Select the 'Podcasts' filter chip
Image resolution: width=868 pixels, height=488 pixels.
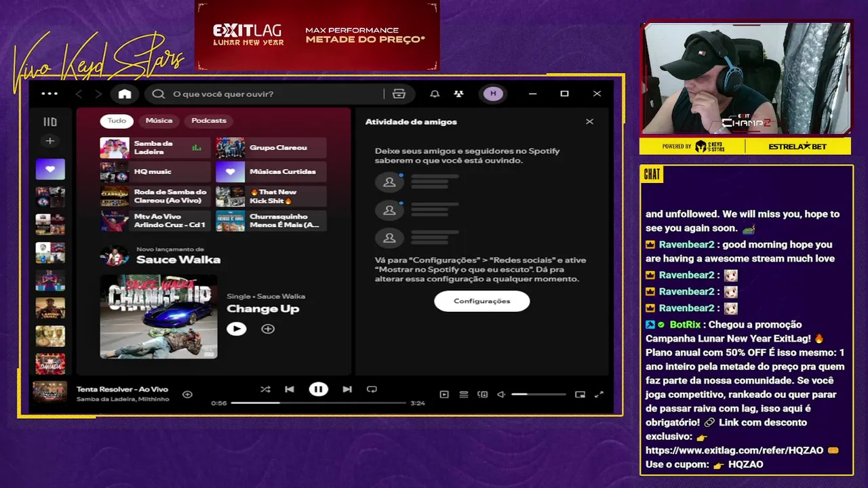[x=209, y=121]
